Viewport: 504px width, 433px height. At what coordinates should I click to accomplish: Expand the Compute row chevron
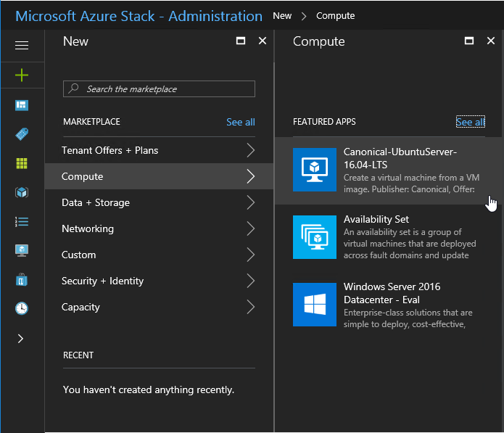[251, 176]
